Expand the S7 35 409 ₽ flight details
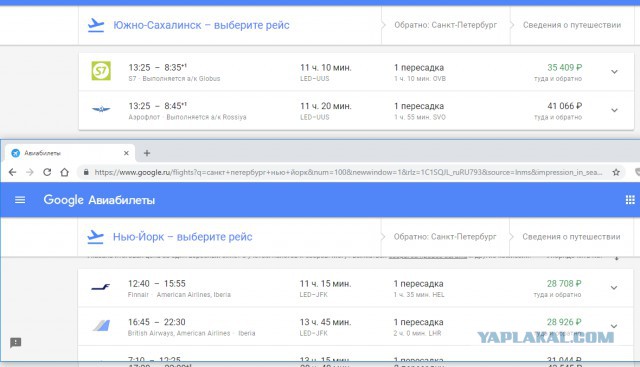 614,72
